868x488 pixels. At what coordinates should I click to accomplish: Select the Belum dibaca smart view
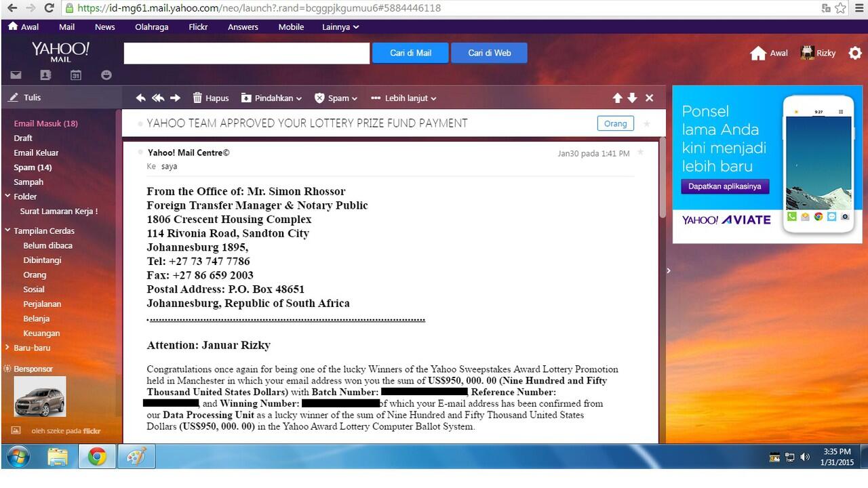47,246
